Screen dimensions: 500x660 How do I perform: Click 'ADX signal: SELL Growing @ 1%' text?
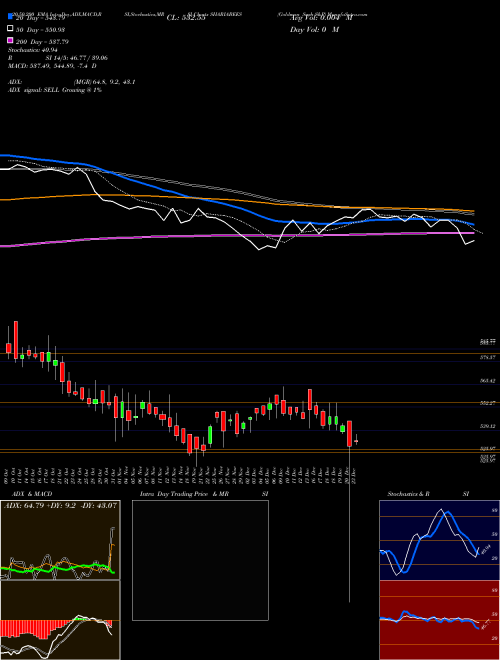[x=55, y=90]
